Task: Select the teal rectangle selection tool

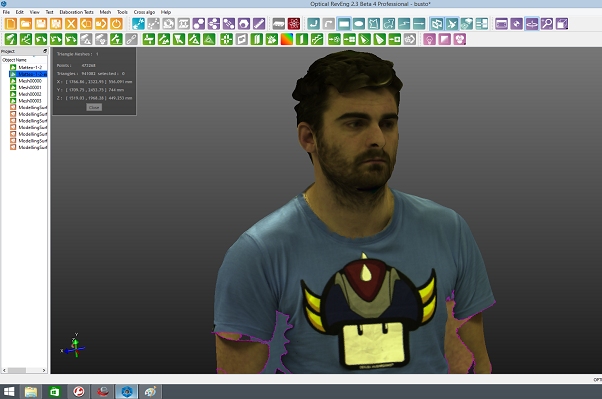Action: (344, 24)
